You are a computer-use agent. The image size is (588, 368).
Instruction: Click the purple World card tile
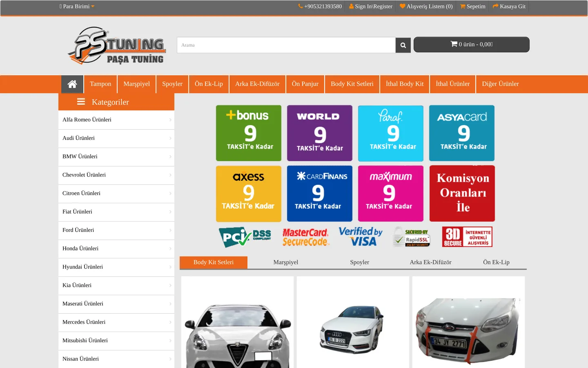tap(320, 133)
